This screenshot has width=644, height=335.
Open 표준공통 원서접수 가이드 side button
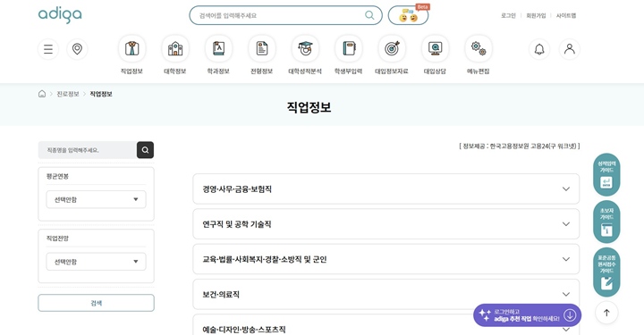(x=606, y=272)
